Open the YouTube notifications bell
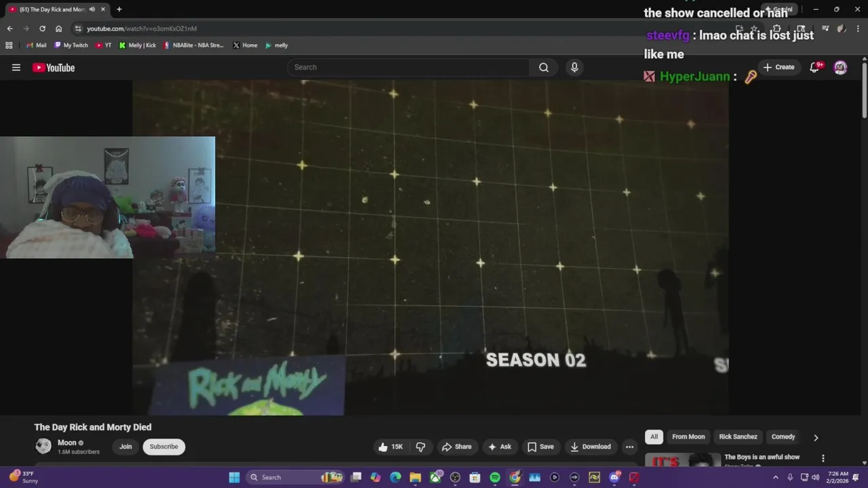The image size is (868, 488). tap(815, 67)
